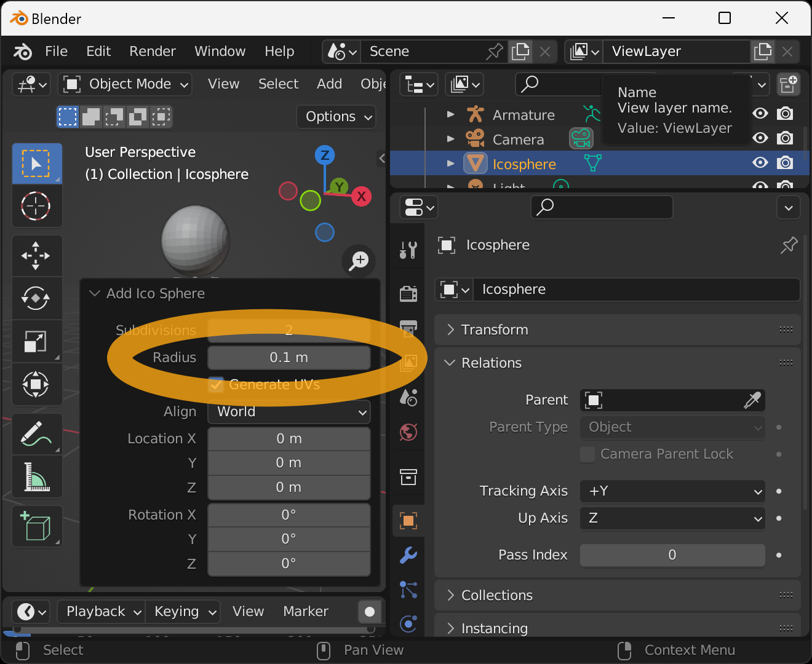Select the Annotate pencil tool

36,433
